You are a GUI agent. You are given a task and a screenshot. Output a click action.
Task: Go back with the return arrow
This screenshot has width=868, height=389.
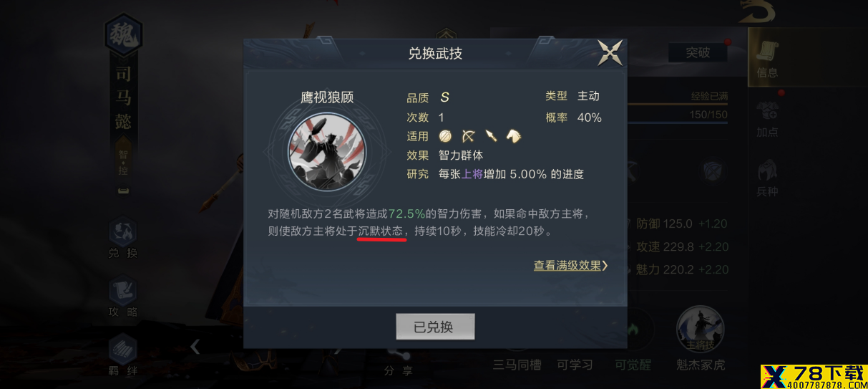point(757,10)
